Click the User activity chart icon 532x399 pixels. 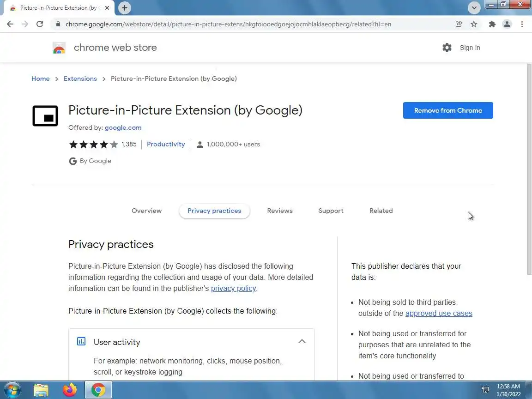(81, 341)
